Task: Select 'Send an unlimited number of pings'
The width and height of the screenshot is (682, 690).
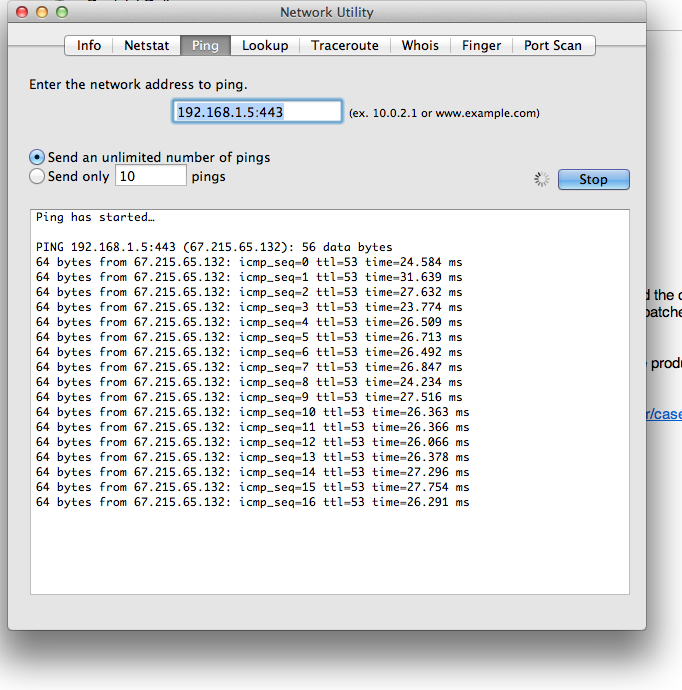Action: point(37,157)
